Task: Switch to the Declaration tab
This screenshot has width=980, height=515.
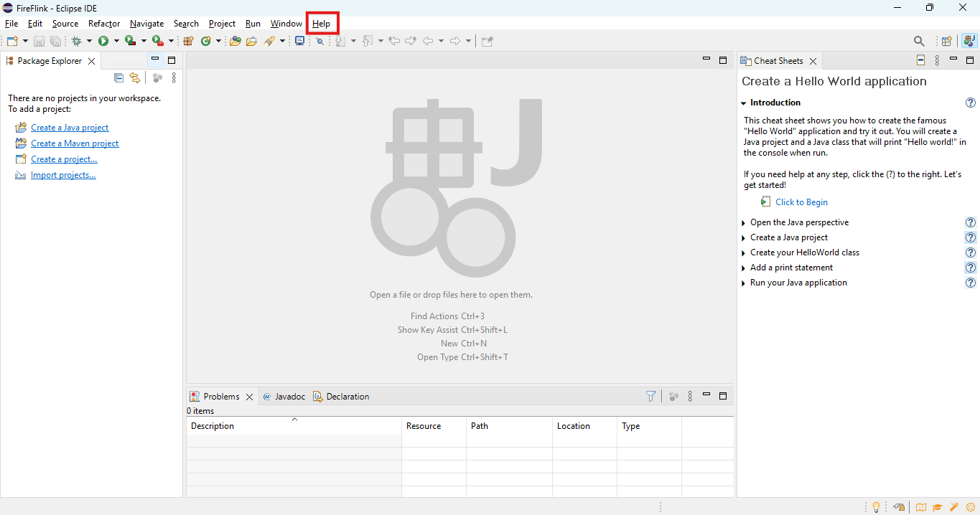Action: [342, 397]
